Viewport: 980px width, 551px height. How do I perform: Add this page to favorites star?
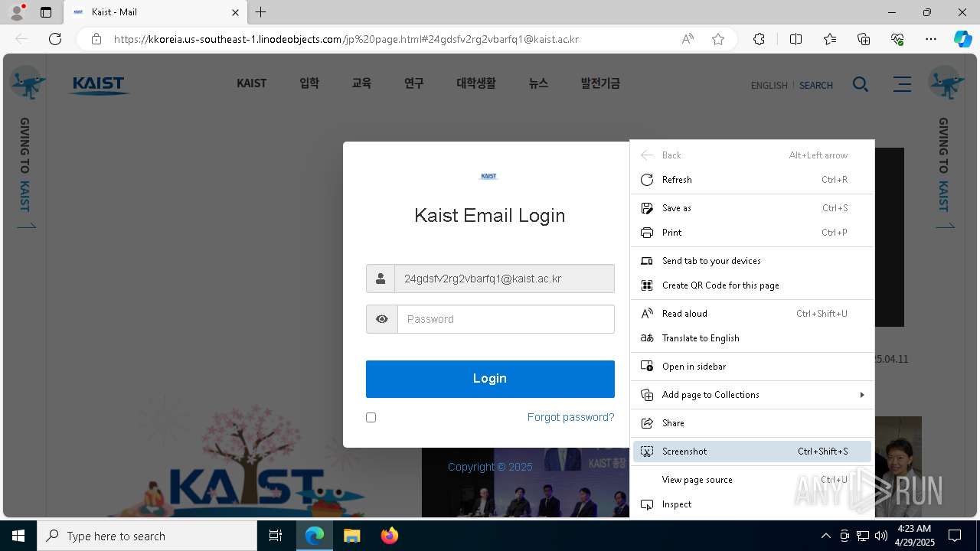[x=718, y=39]
